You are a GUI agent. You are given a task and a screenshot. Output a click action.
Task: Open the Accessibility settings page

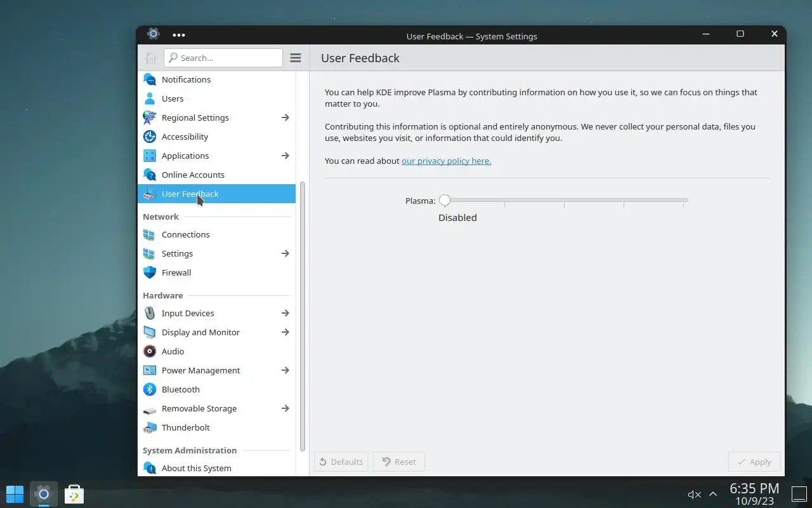(216, 137)
